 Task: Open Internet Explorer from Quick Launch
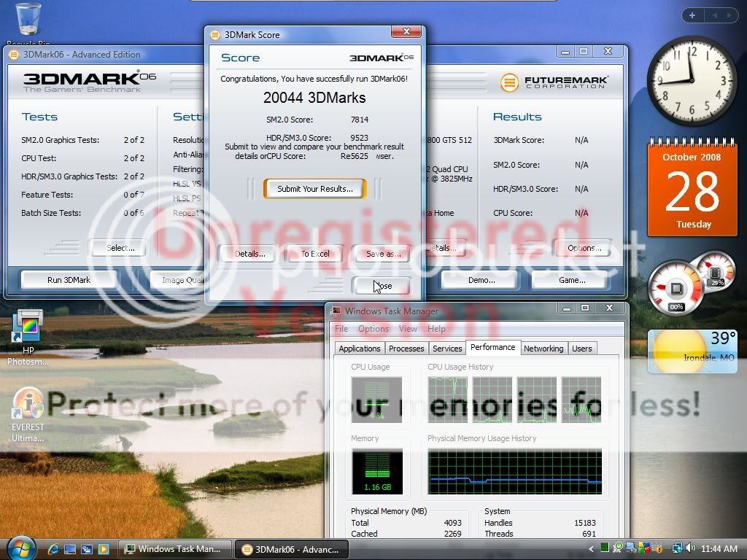(x=54, y=549)
